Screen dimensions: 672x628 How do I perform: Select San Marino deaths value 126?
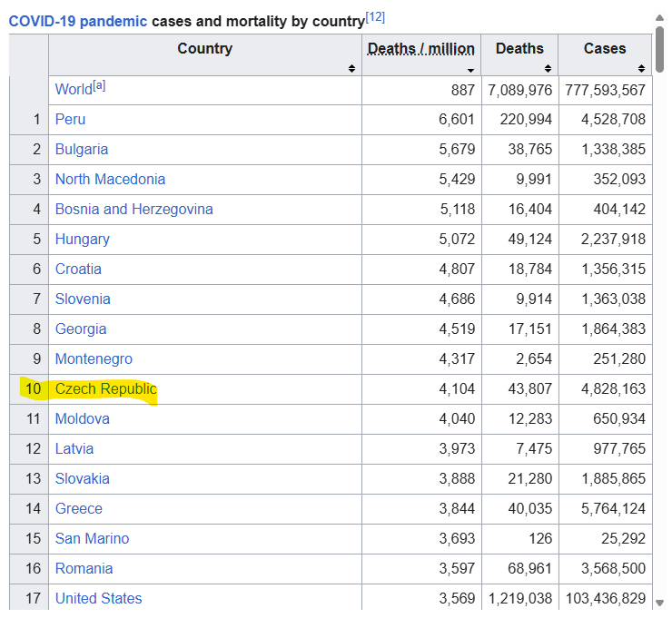click(x=540, y=539)
